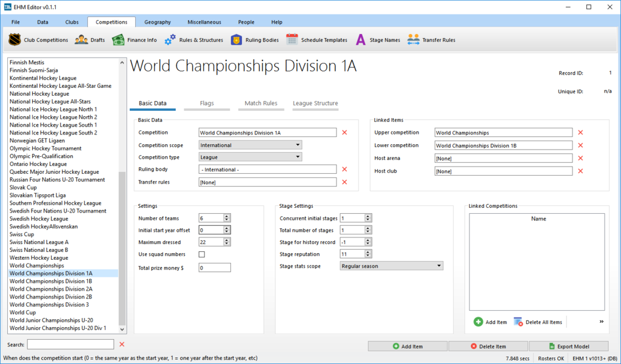The width and height of the screenshot is (621, 364).
Task: Open the People menu tab
Action: [246, 22]
